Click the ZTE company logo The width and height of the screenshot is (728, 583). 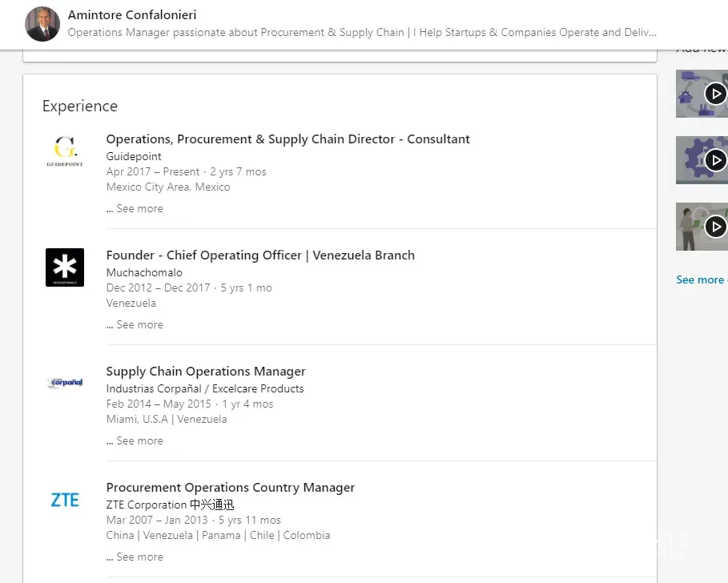pos(65,500)
